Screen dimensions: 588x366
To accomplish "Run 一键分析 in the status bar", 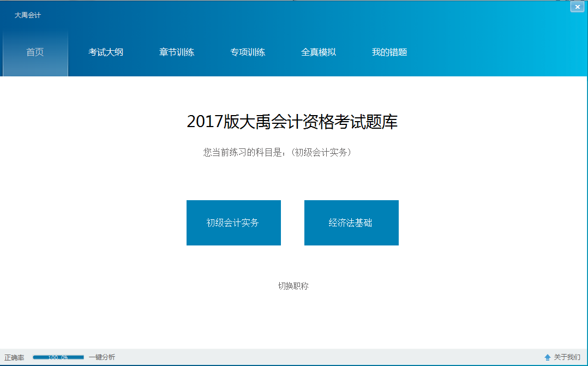I will [102, 357].
